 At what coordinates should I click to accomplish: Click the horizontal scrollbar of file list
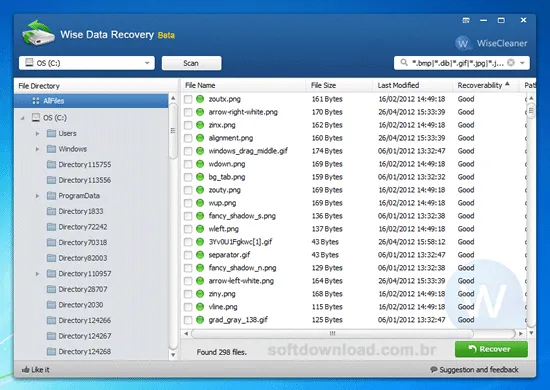tap(332, 333)
